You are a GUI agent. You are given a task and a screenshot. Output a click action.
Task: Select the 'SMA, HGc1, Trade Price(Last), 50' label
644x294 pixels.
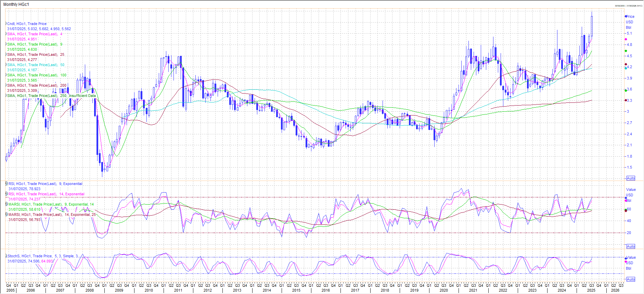click(36, 65)
